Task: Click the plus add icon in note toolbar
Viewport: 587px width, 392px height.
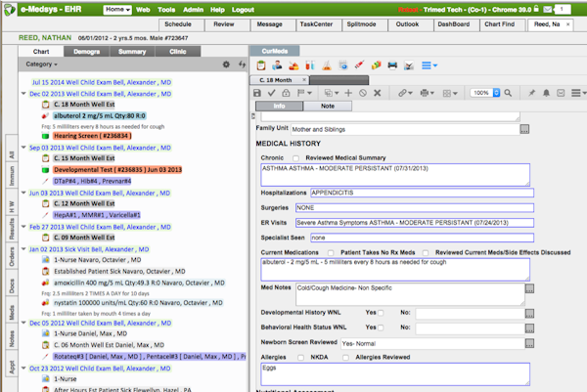Action: (348, 93)
